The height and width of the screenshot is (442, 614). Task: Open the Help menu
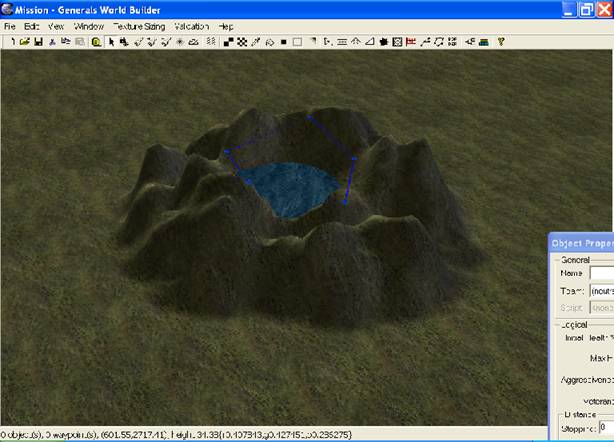pyautogui.click(x=226, y=27)
